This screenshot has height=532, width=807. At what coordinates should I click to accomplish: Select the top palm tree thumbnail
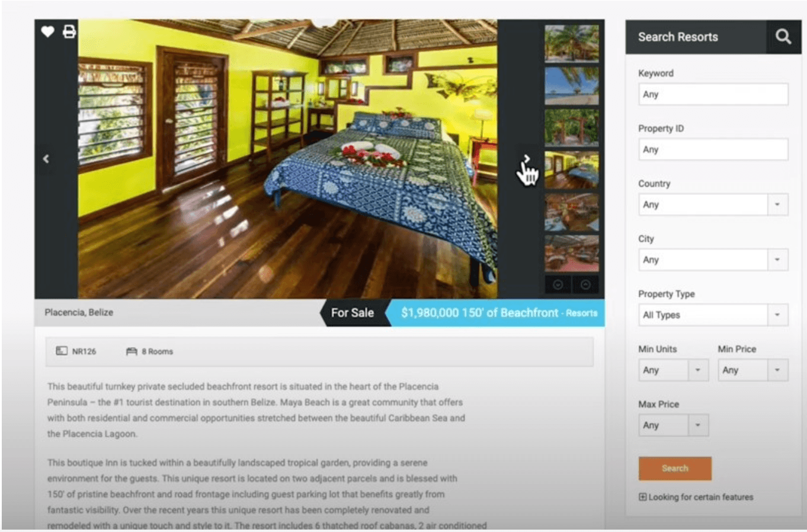tap(572, 43)
